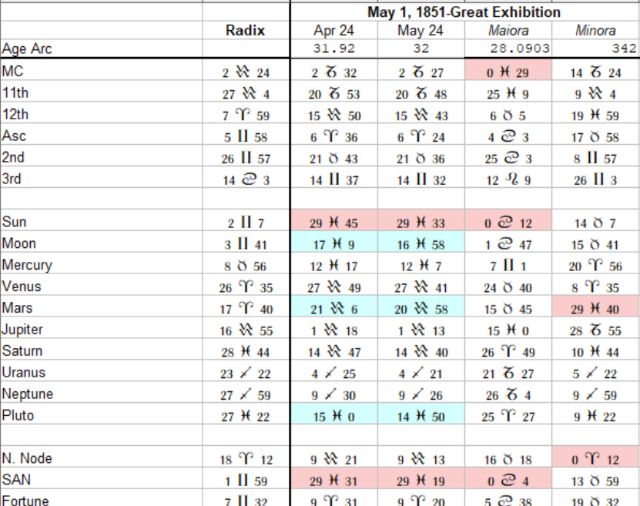This screenshot has width=640, height=506.
Task: Select the Radix column header
Action: [245, 31]
